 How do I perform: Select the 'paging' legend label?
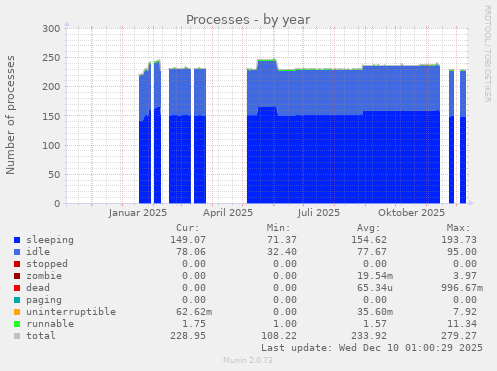(44, 300)
